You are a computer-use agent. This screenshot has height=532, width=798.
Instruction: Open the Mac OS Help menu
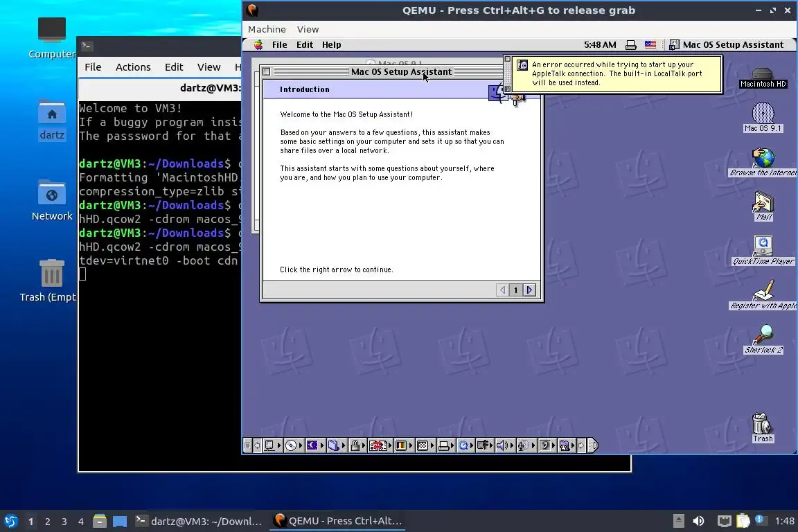(331, 45)
